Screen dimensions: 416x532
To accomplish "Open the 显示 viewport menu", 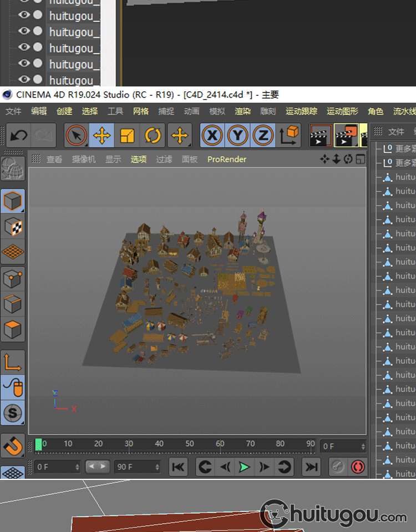I will (113, 159).
